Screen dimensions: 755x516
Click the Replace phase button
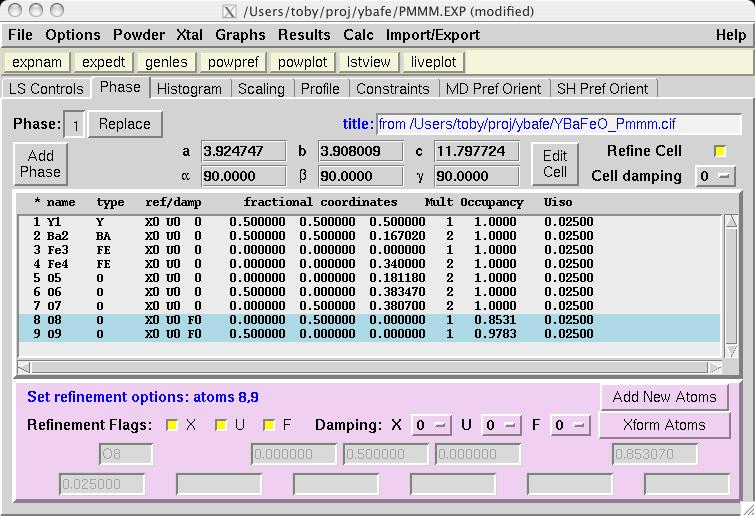pos(125,124)
